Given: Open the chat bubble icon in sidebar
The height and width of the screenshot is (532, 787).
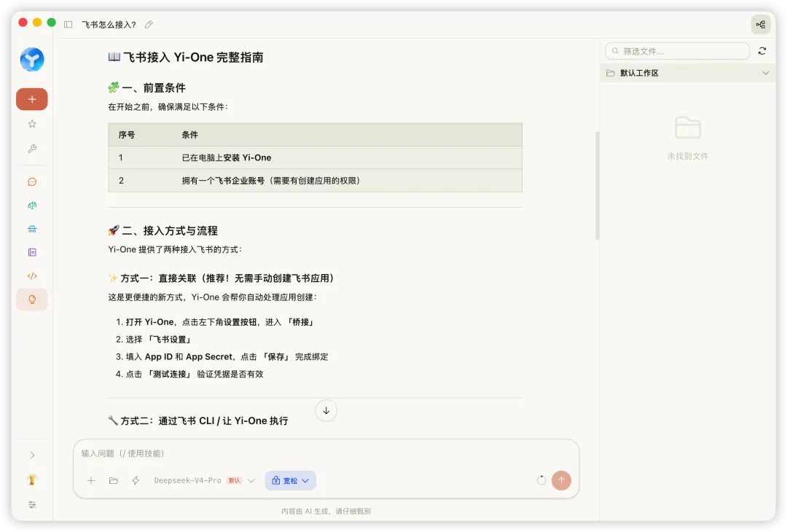Looking at the screenshot, I should point(32,181).
